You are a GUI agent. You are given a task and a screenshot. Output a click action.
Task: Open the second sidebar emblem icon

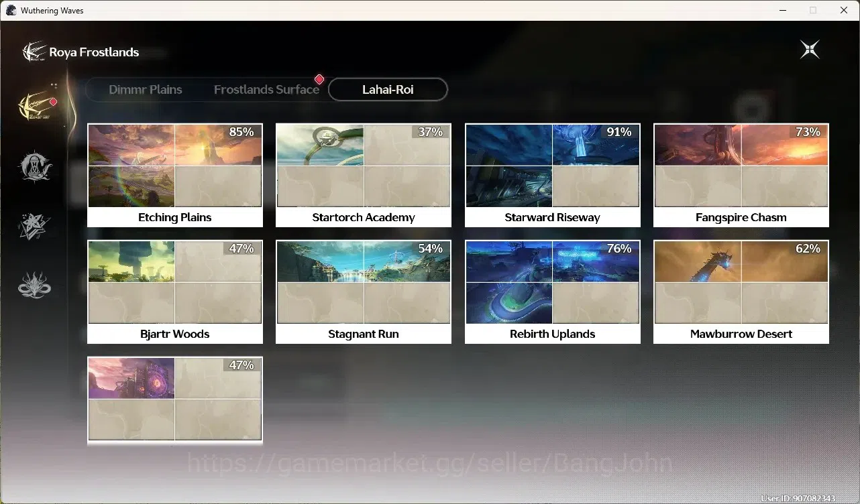coord(34,167)
